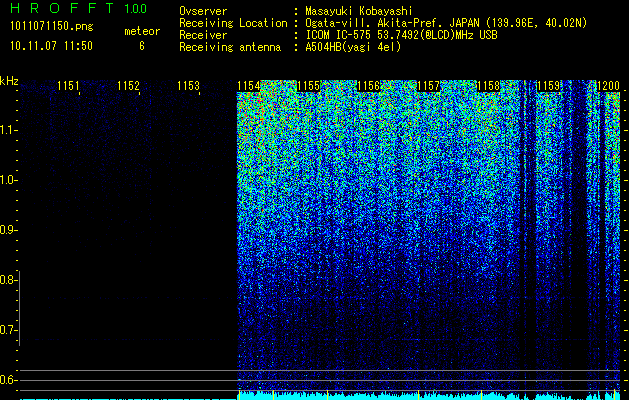Click the meteor count label
Image resolution: width=629 pixels, height=400 pixels.
coord(142,31)
